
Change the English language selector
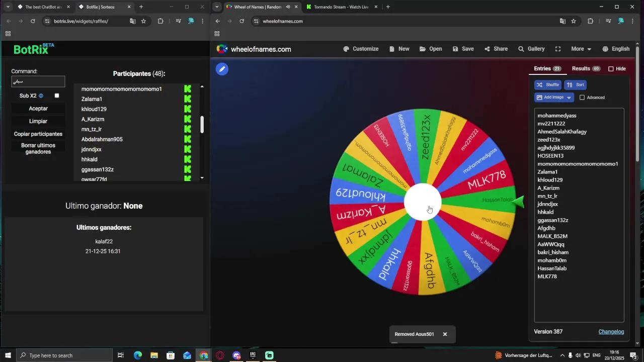click(616, 49)
